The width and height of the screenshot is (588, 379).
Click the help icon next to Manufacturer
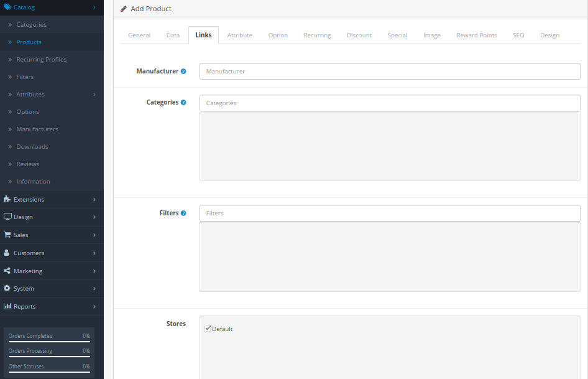click(x=183, y=71)
